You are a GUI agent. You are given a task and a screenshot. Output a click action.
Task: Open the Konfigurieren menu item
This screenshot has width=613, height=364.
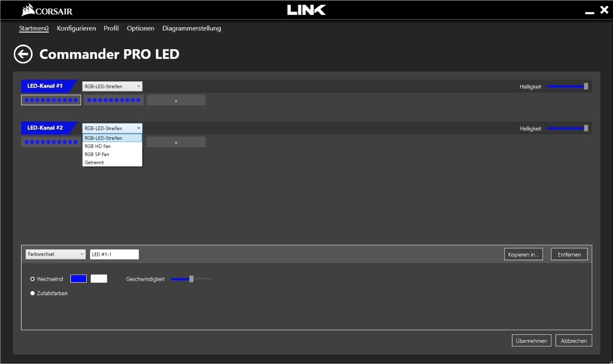pos(76,28)
